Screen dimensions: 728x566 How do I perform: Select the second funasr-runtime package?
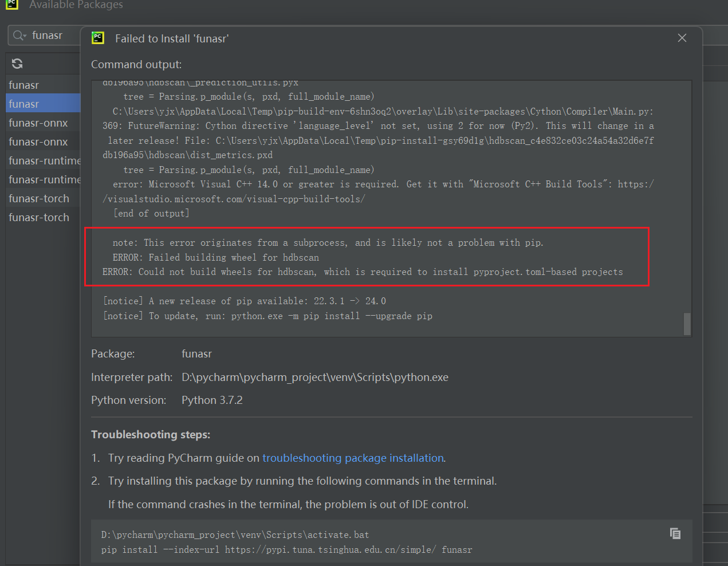pyautogui.click(x=43, y=179)
